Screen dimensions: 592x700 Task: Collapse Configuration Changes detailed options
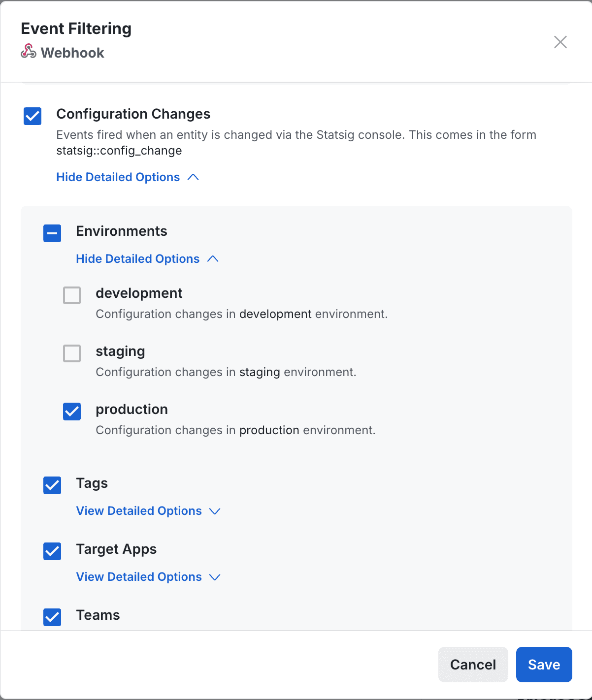(118, 177)
